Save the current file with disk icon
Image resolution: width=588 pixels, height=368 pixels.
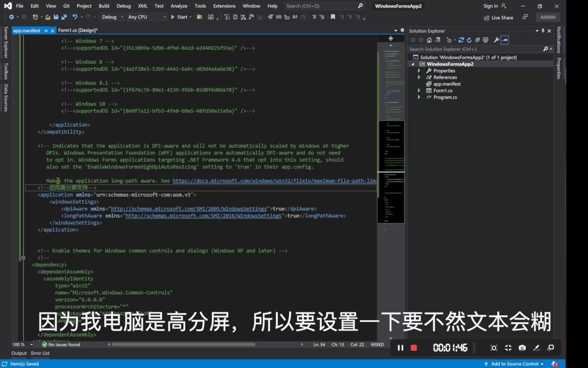56,17
